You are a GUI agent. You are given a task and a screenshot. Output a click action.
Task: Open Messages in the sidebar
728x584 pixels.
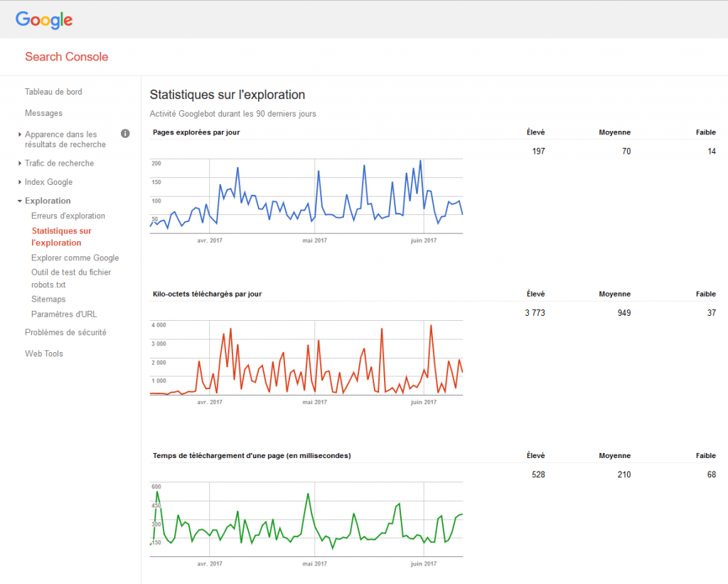pyautogui.click(x=43, y=113)
